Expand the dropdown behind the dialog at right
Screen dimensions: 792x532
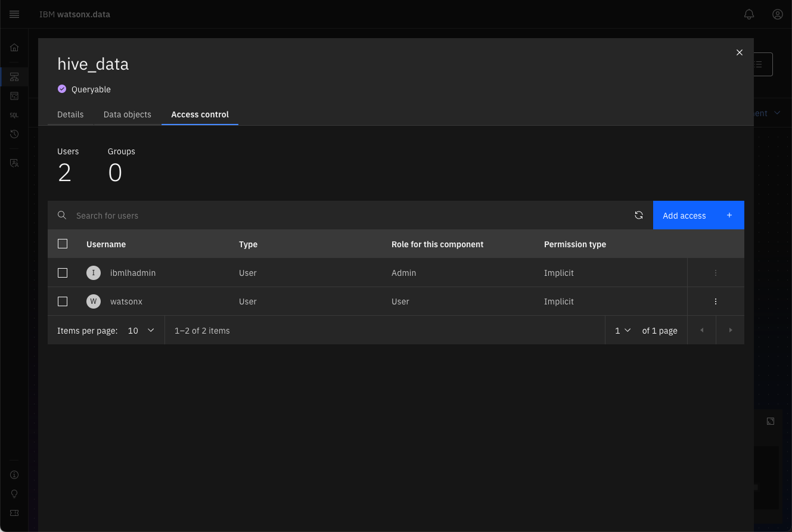[777, 113]
